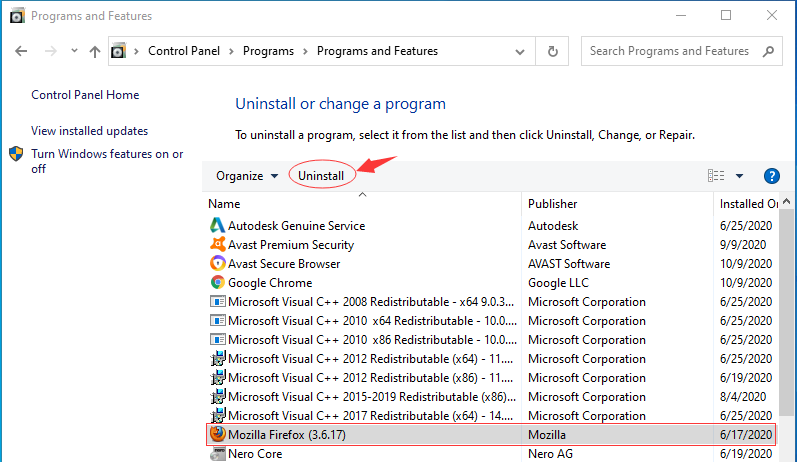The width and height of the screenshot is (797, 462).
Task: Click the Avast Secure Browser icon
Action: [x=218, y=263]
